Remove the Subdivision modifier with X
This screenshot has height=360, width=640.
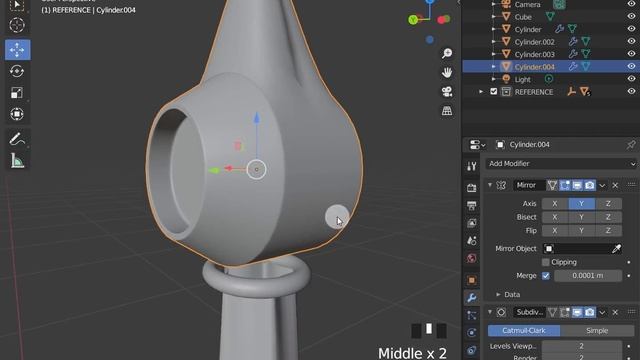[x=615, y=312]
